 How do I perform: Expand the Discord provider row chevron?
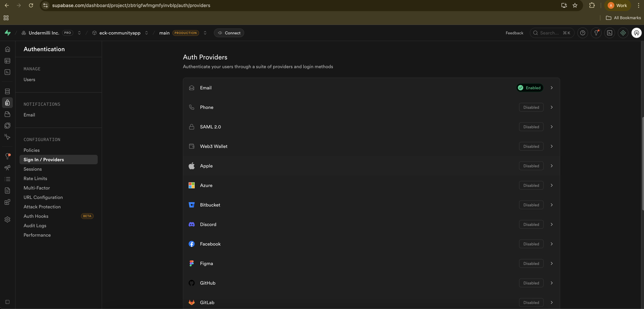tap(552, 224)
